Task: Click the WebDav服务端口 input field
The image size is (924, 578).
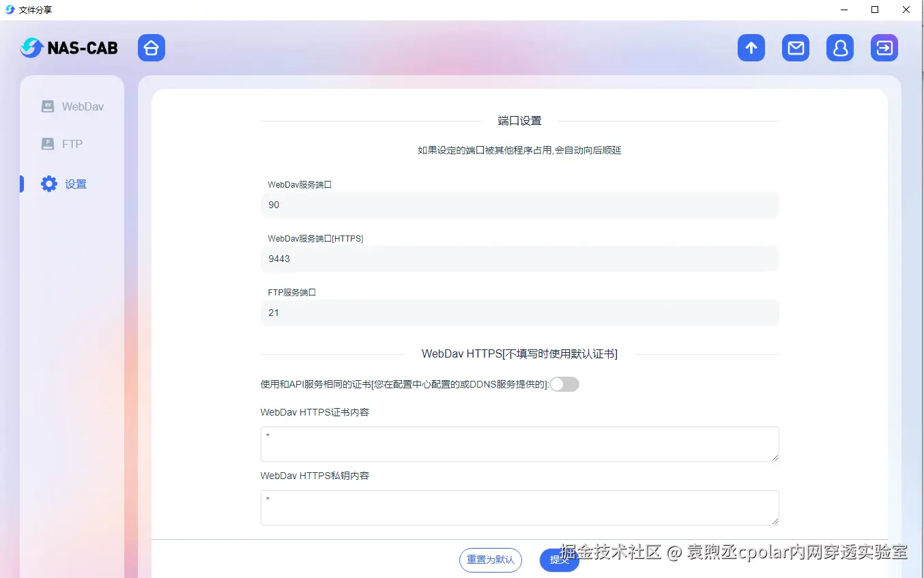Action: coord(519,205)
